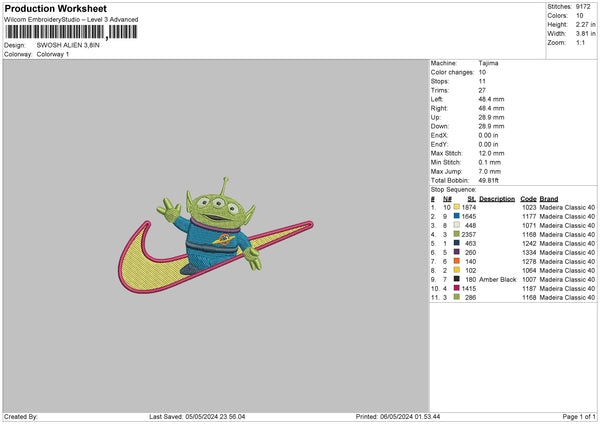Screen dimensions: 600x424
Task: Click the Page 1 of 1 footer
Action: [579, 416]
